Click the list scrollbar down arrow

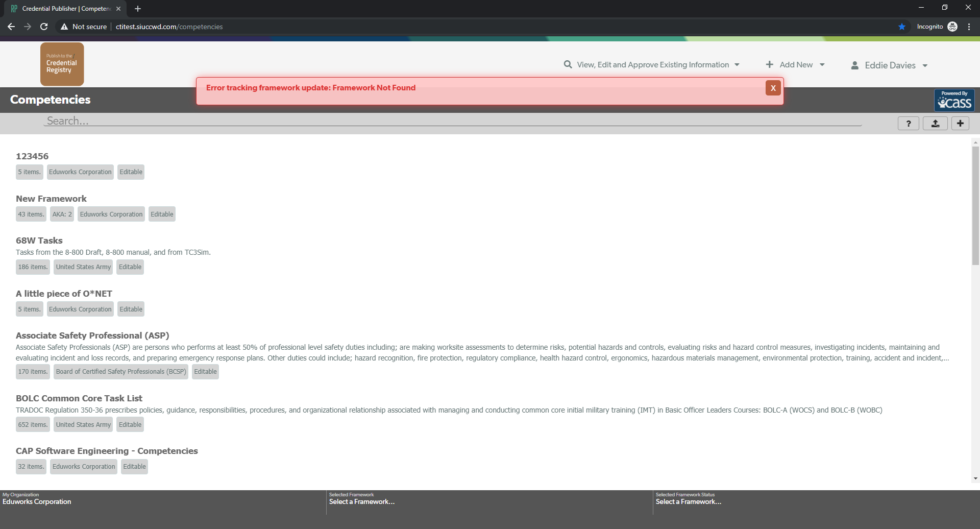tap(975, 478)
